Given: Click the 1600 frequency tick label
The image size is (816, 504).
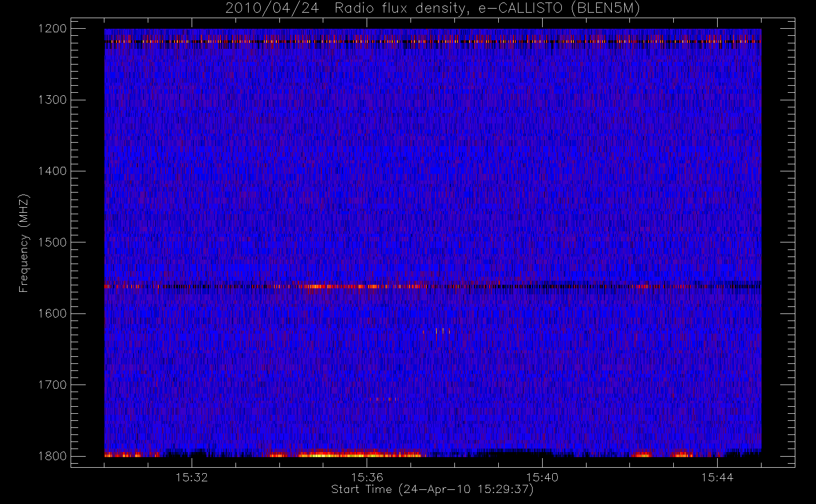Looking at the screenshot, I should [52, 313].
